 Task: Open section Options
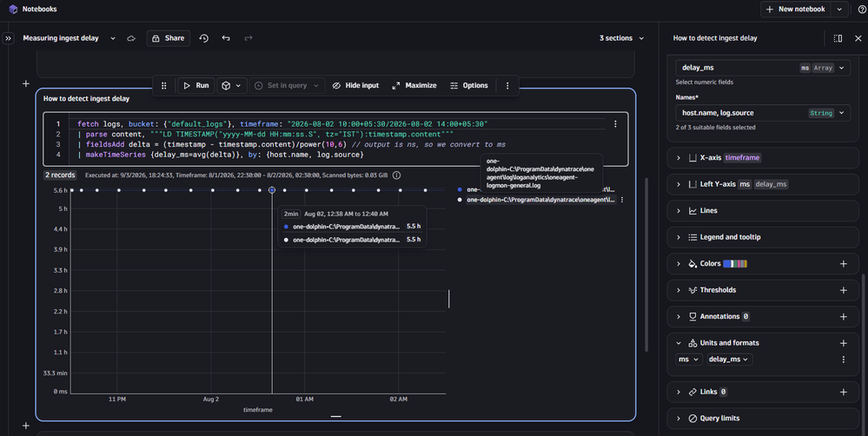click(469, 86)
